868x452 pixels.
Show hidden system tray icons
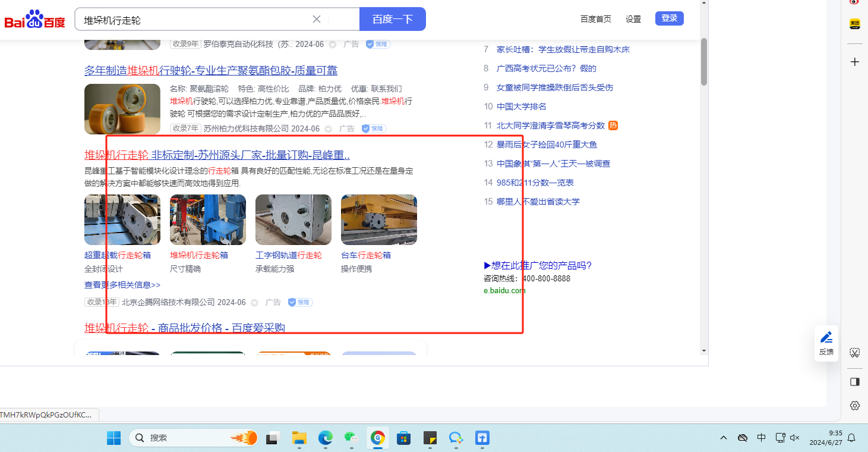[x=723, y=438]
